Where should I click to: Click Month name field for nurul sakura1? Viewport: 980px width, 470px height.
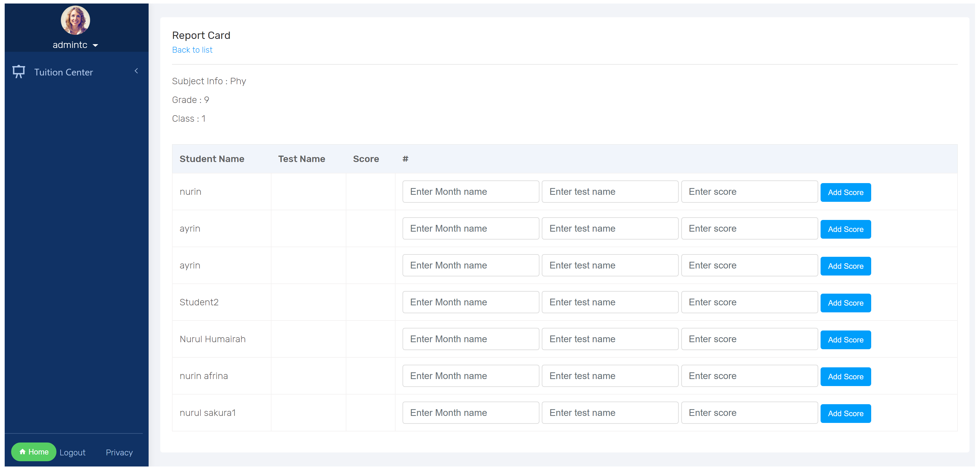point(471,413)
